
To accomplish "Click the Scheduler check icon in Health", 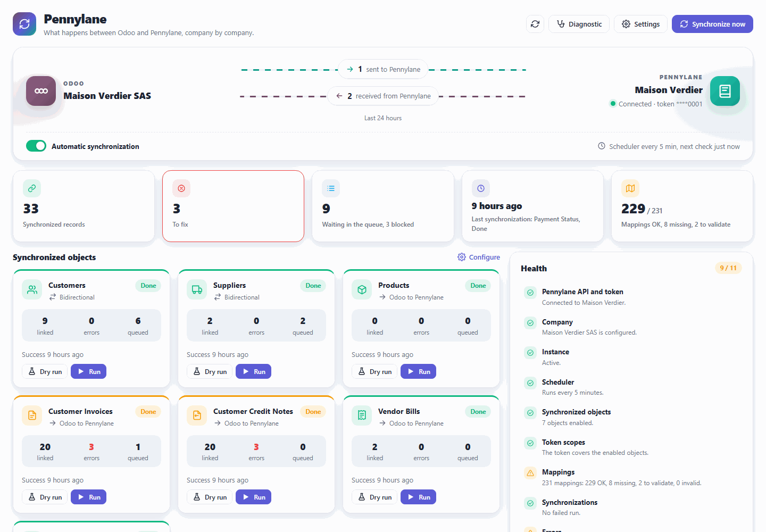I will tap(530, 383).
